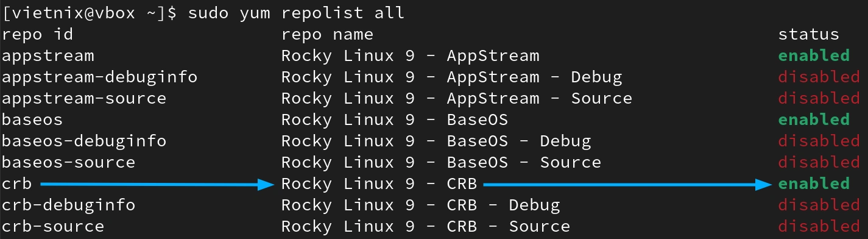Click the 'crb-source' repo id
The width and height of the screenshot is (868, 239).
point(53,226)
